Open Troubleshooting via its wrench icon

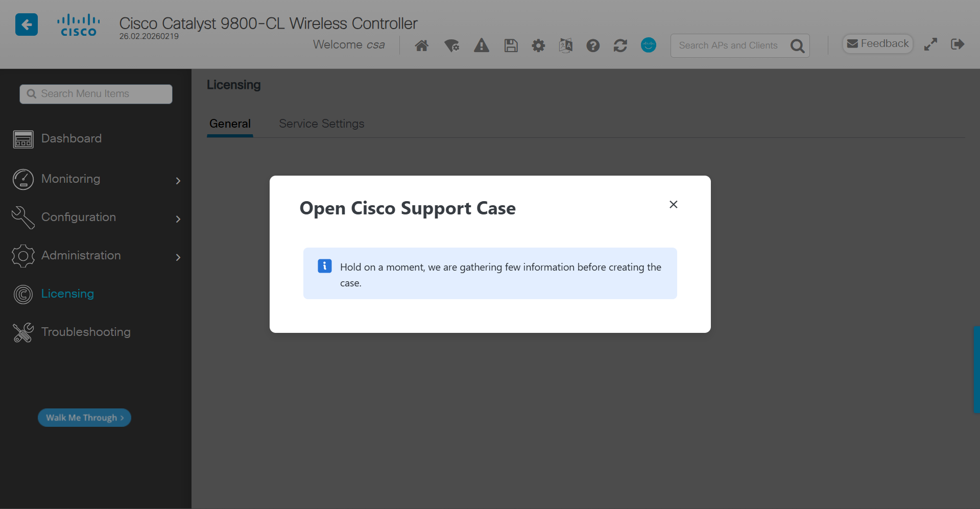click(22, 332)
